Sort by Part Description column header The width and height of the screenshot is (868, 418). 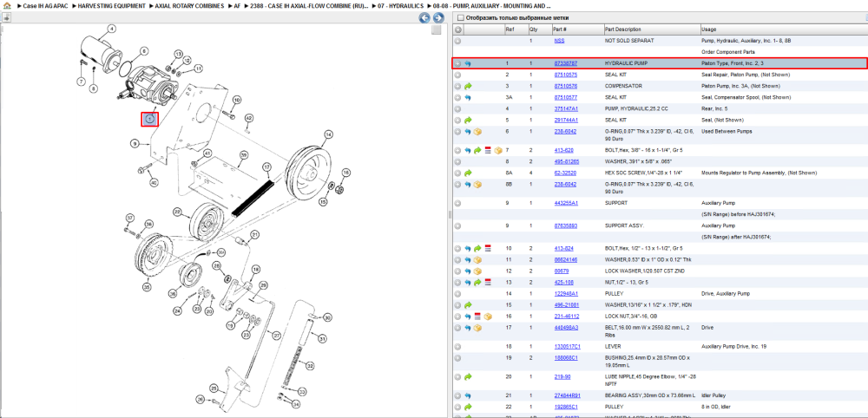pyautogui.click(x=651, y=29)
